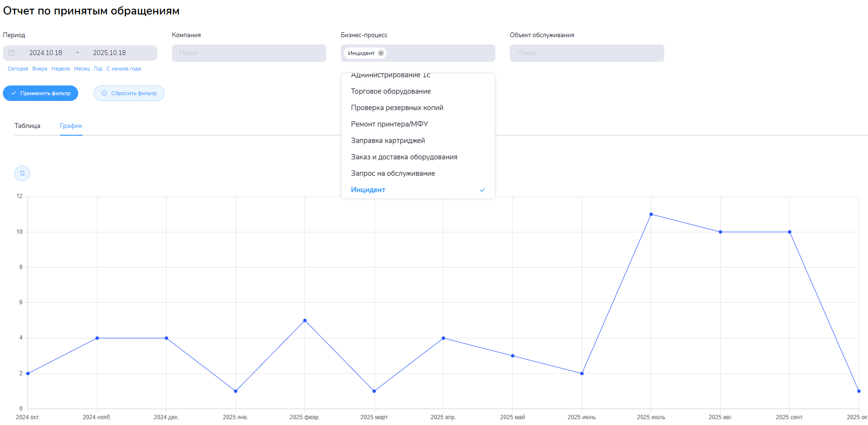
Task: Click the 2025 февр. data point
Action: 305,321
